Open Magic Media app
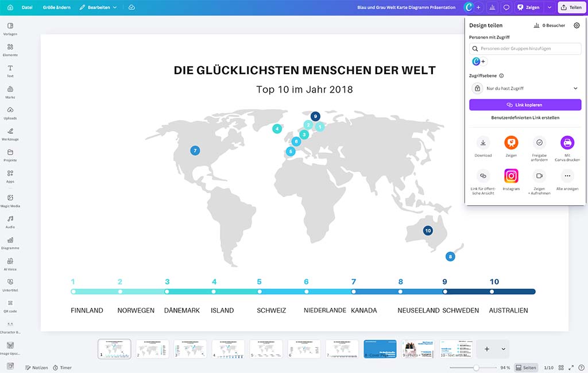This screenshot has width=588, height=373. [x=10, y=201]
